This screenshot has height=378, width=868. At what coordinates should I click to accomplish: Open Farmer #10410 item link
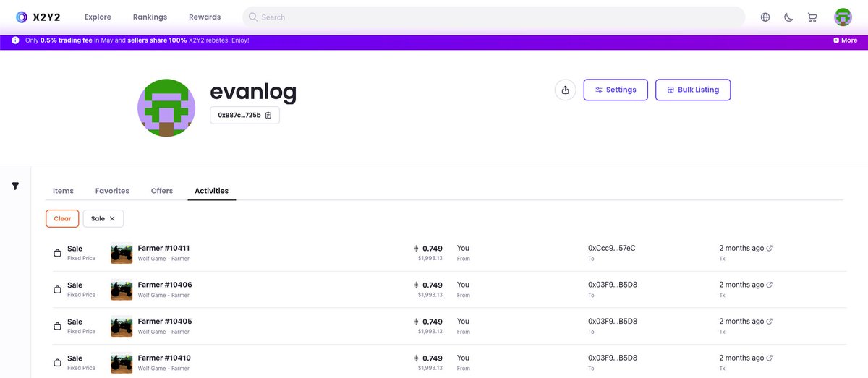point(164,358)
